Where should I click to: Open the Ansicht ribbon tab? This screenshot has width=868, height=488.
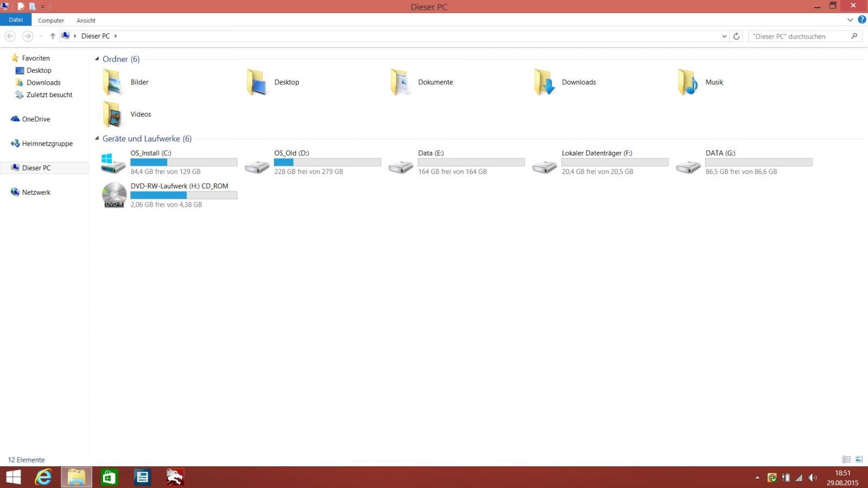pyautogui.click(x=86, y=21)
